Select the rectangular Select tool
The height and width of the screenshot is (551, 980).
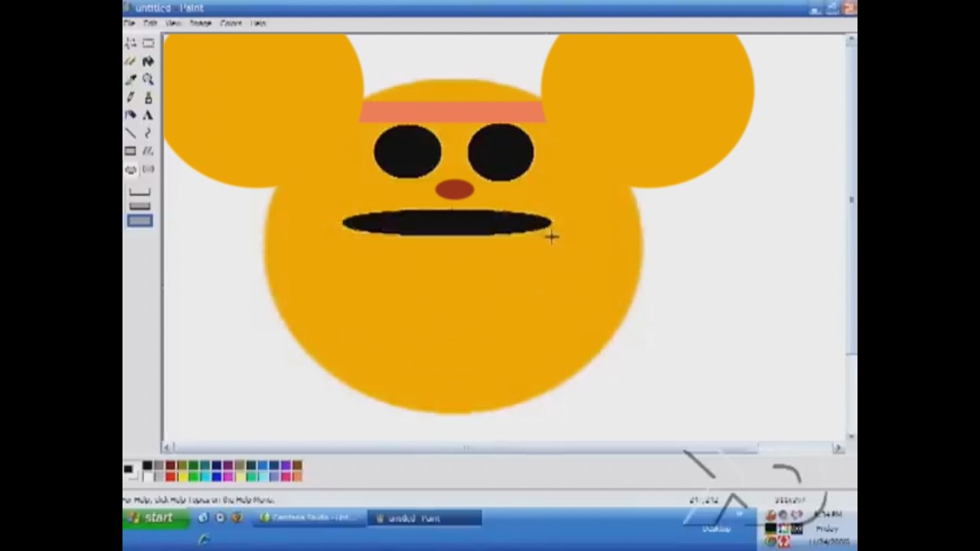tap(148, 43)
